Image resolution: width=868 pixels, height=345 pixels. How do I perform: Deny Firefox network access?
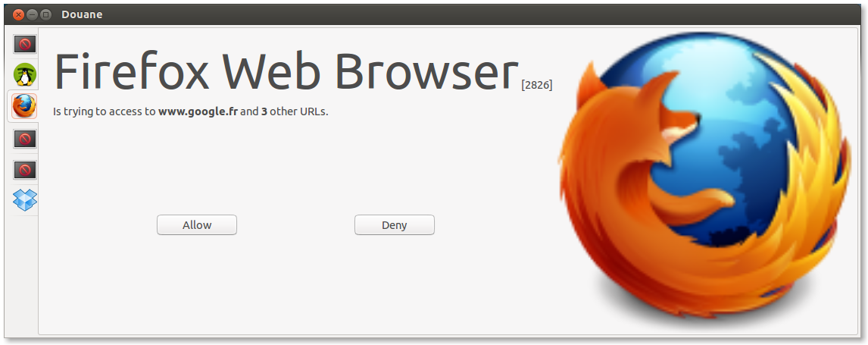394,225
